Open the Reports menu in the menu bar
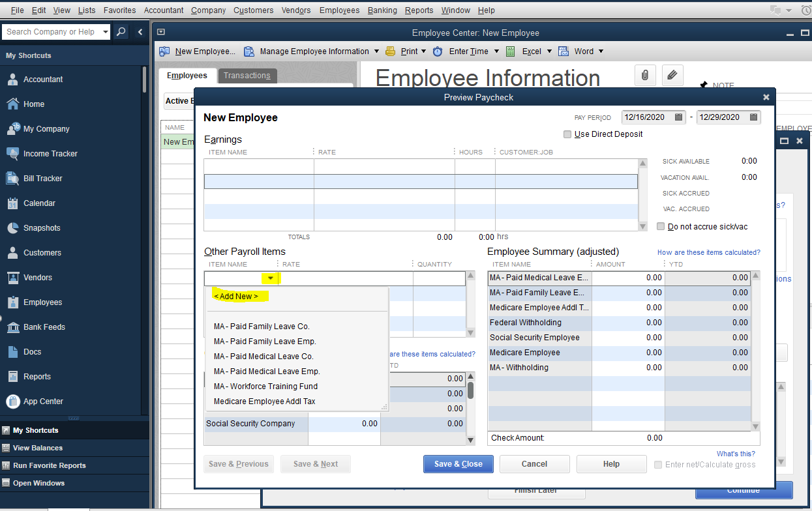Viewport: 812px width, 511px height. click(419, 10)
